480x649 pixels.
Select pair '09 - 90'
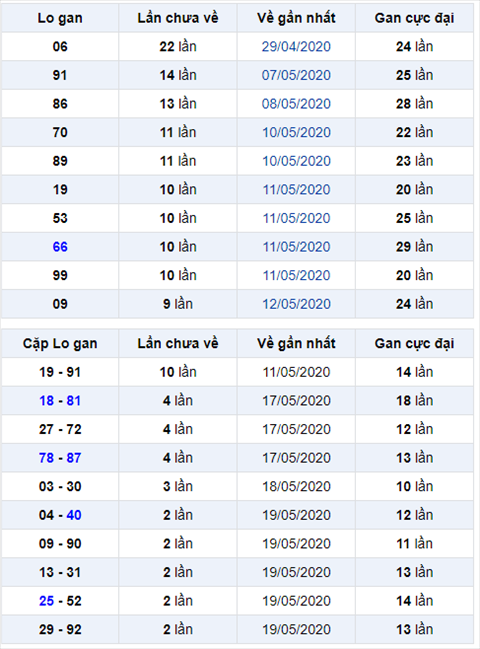click(60, 543)
